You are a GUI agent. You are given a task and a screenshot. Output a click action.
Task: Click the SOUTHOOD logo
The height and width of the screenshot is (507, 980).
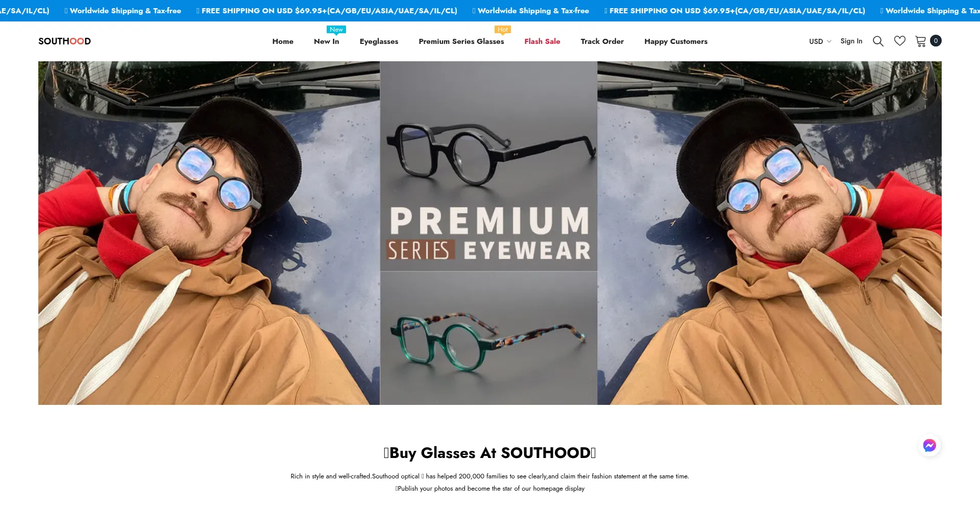pos(64,41)
